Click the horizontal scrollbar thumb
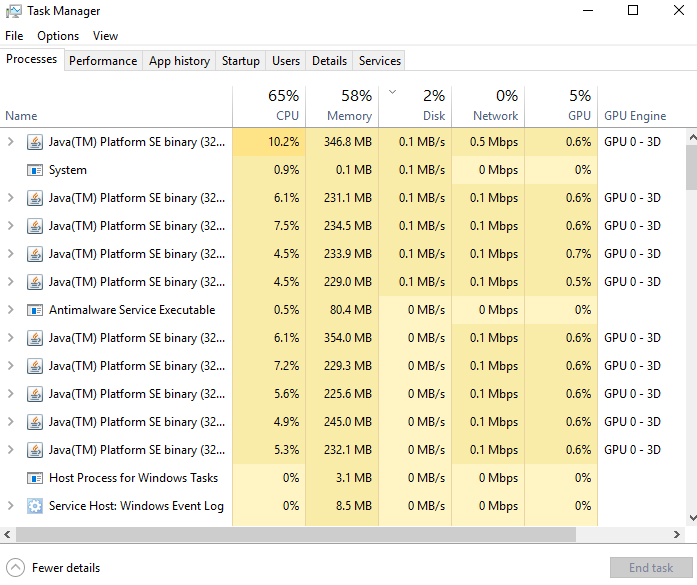Screen dimensions: 697x585 [296, 534]
